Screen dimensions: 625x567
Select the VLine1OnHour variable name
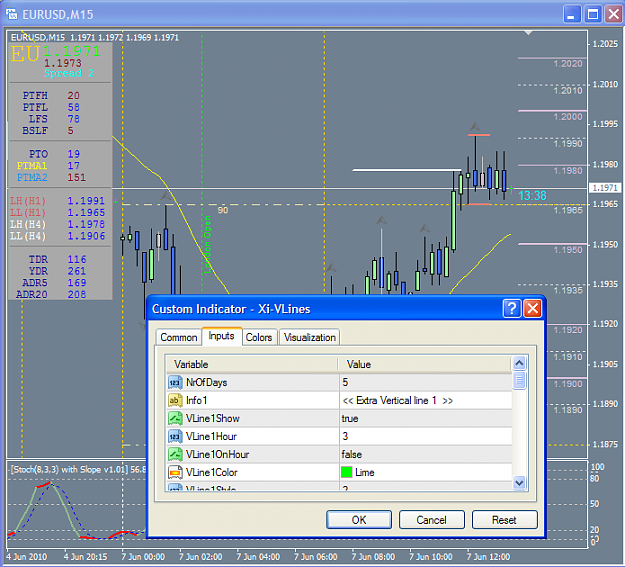[x=217, y=455]
